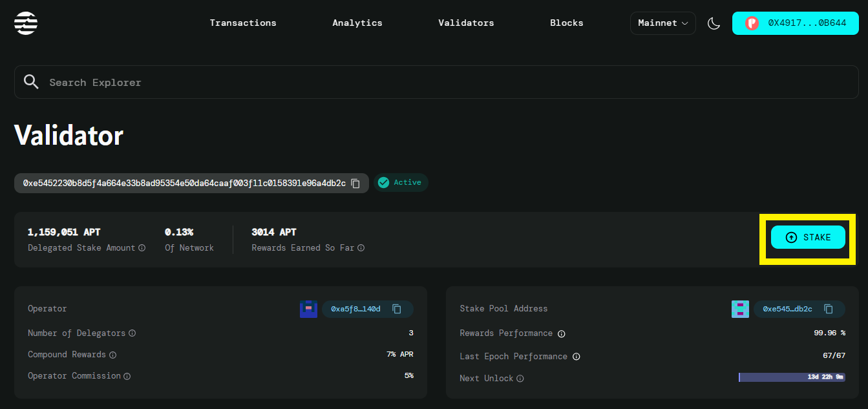
Task: Navigate to Blocks
Action: click(567, 23)
